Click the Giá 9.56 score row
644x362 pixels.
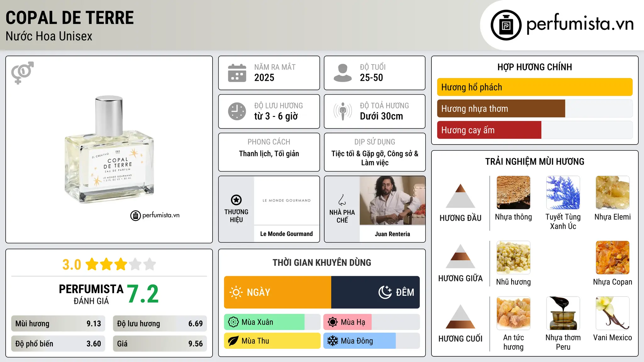(x=160, y=344)
